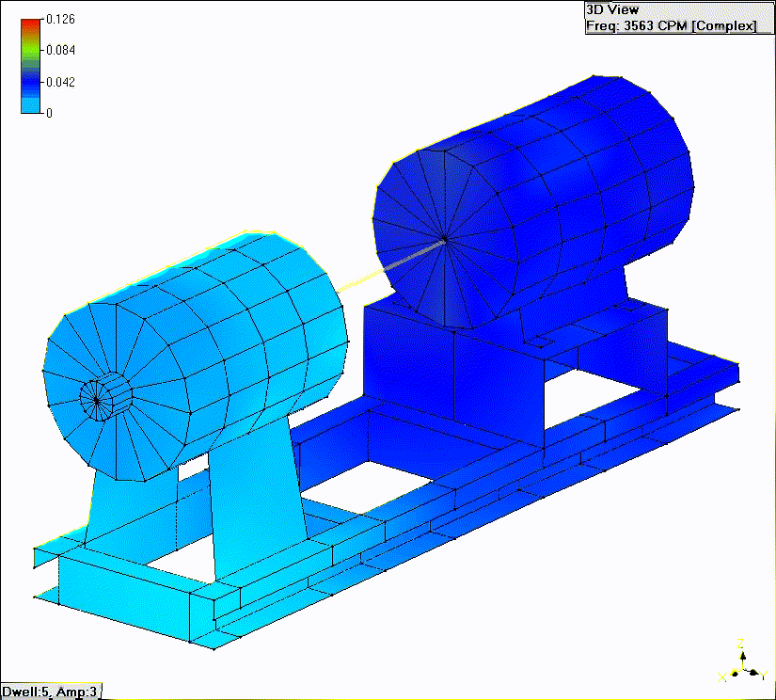Click the 0 legend minimum value

49,113
